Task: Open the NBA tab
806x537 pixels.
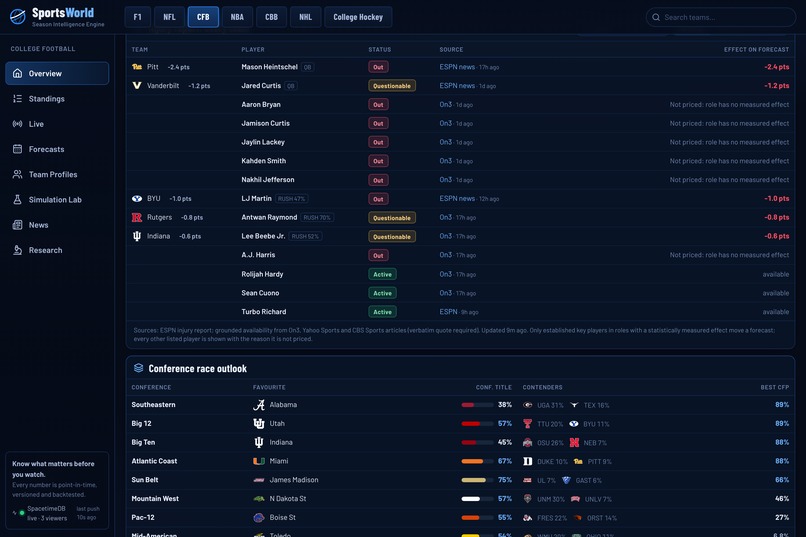Action: 237,17
